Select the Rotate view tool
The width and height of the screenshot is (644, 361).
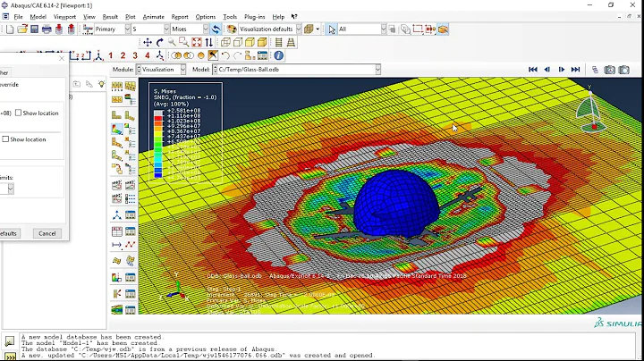point(160,42)
